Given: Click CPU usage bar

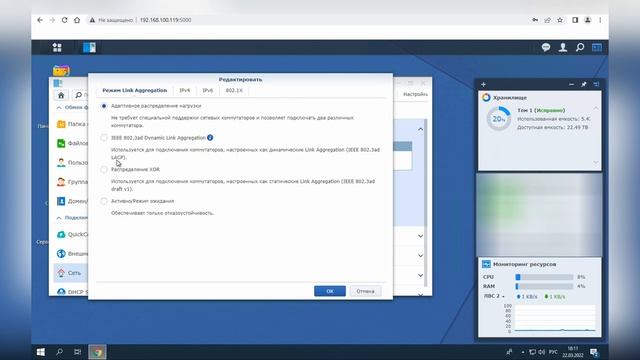Looking at the screenshot, I should click(544, 277).
